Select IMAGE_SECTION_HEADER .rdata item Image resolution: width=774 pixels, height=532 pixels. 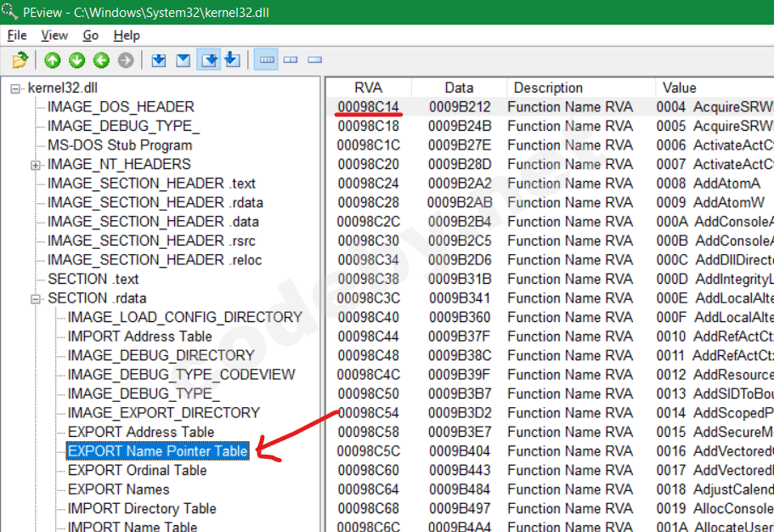pyautogui.click(x=155, y=202)
